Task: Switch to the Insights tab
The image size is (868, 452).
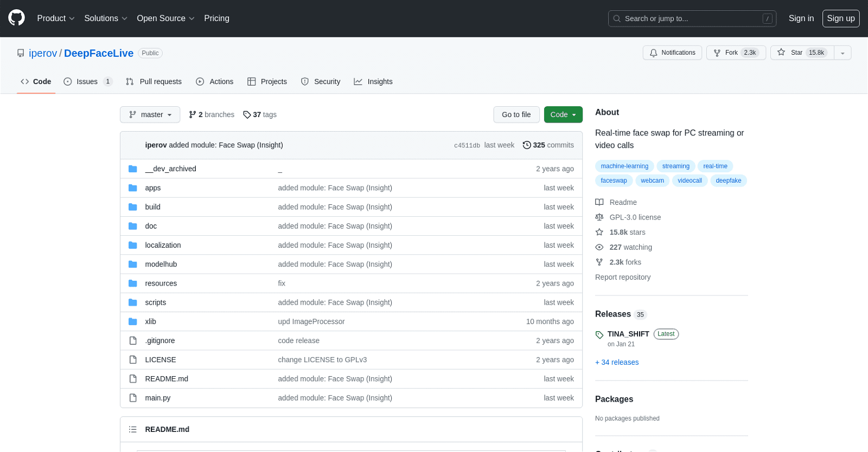Action: pyautogui.click(x=373, y=82)
